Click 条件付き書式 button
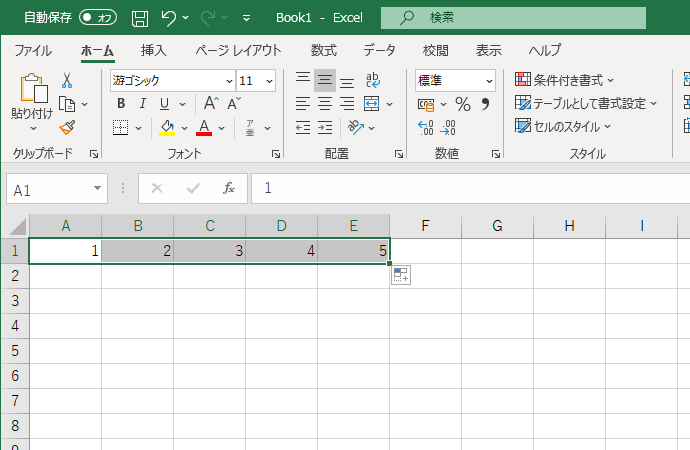Viewport: 690px width, 450px height. click(x=565, y=80)
